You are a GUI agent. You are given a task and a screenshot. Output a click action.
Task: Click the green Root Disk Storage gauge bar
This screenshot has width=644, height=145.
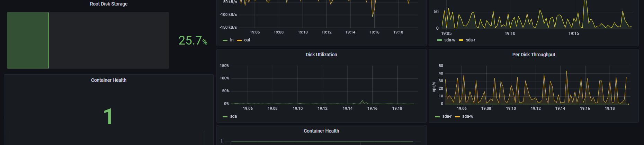(28, 40)
